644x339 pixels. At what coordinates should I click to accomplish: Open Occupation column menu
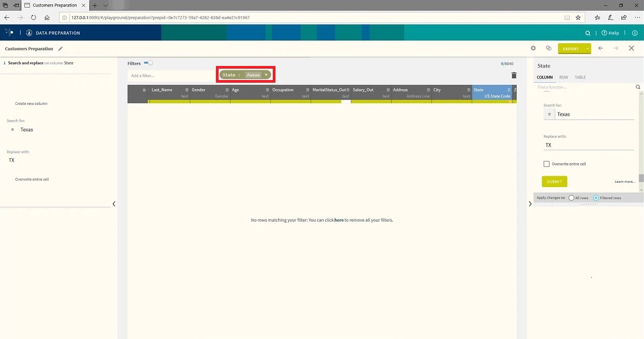click(307, 90)
